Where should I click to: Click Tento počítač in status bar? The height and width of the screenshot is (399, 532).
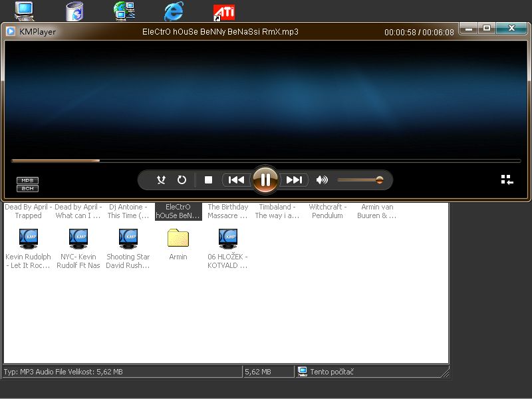coord(332,372)
